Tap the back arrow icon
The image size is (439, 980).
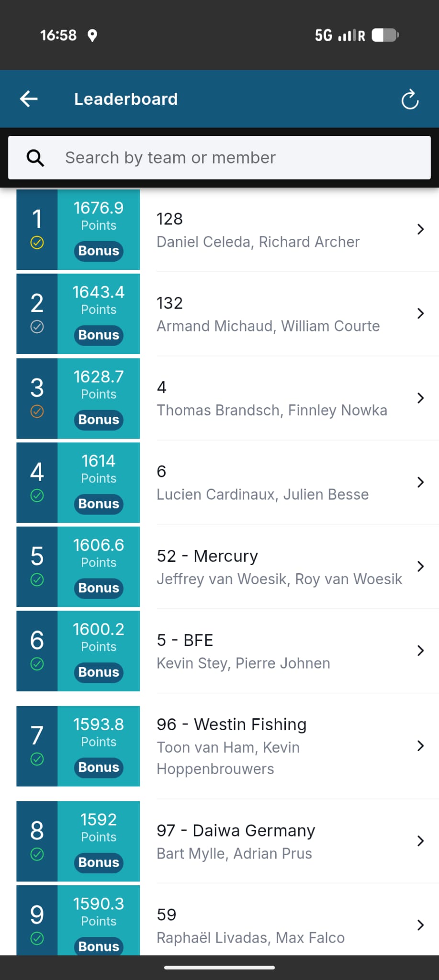pyautogui.click(x=29, y=99)
